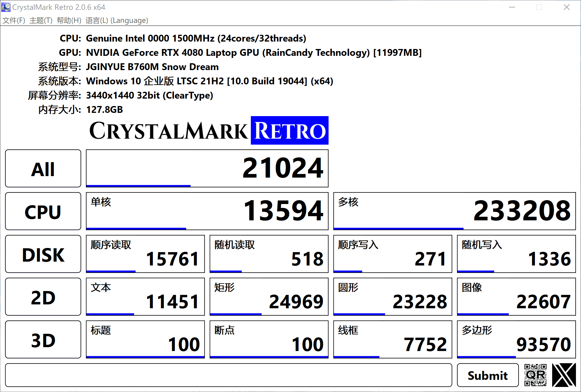Click the 3440x1440 32bit resolution text

[150, 95]
